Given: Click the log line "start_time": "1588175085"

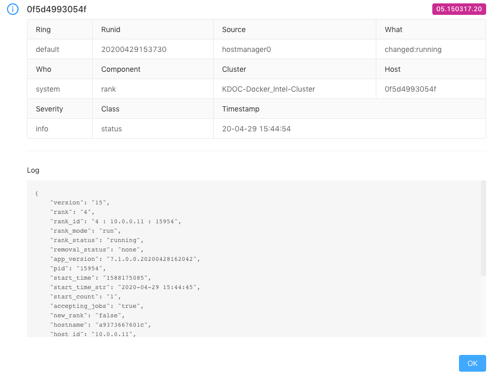Looking at the screenshot, I should coord(100,278).
